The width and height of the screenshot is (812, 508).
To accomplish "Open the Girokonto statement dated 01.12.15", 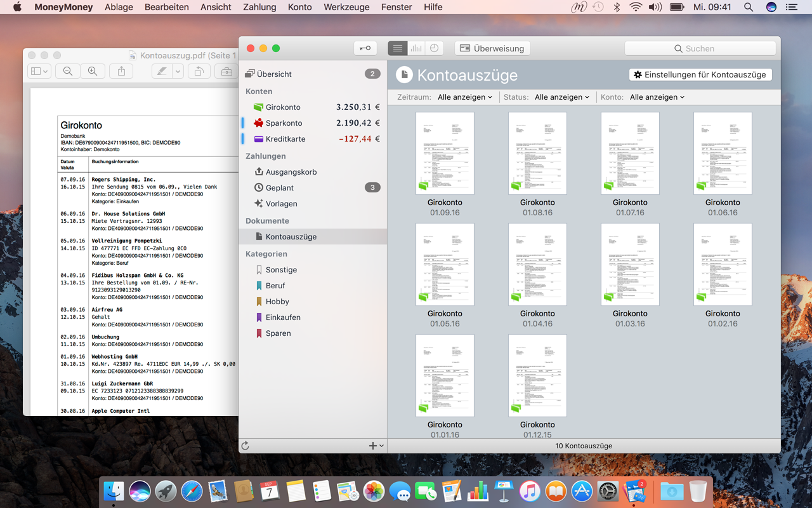I will (x=537, y=376).
